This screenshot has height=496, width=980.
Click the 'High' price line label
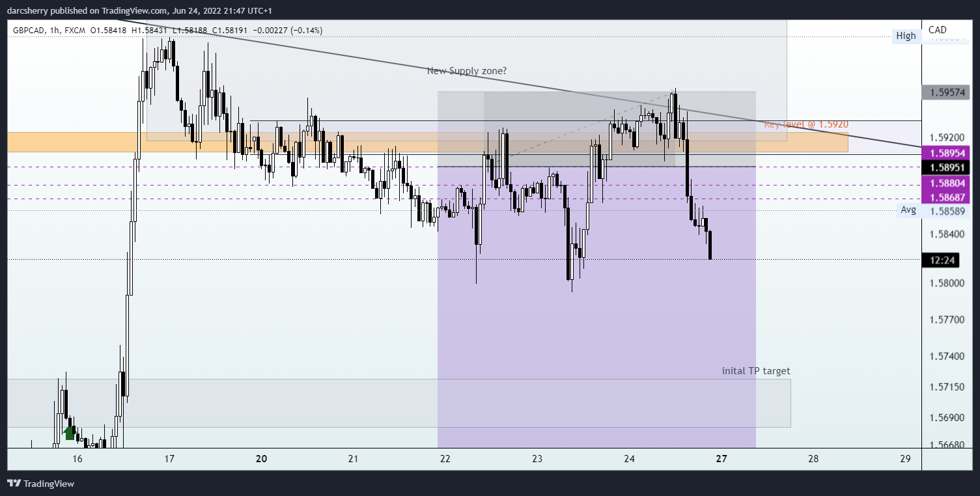[x=906, y=36]
